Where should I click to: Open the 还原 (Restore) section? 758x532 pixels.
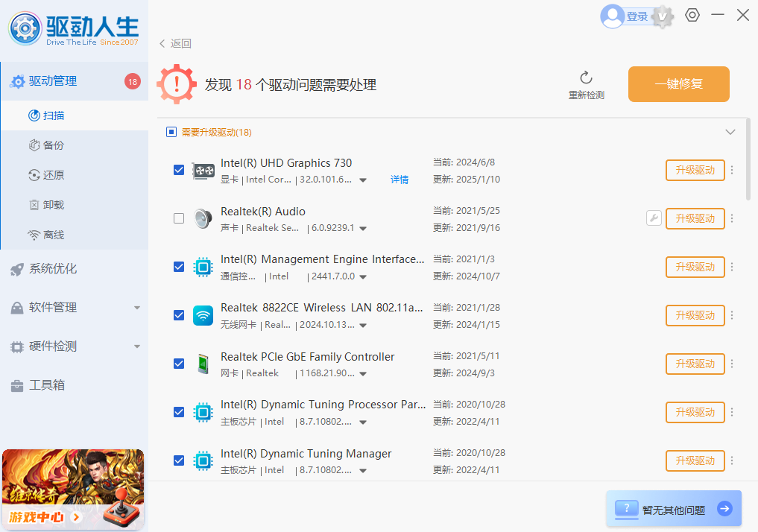[48, 175]
